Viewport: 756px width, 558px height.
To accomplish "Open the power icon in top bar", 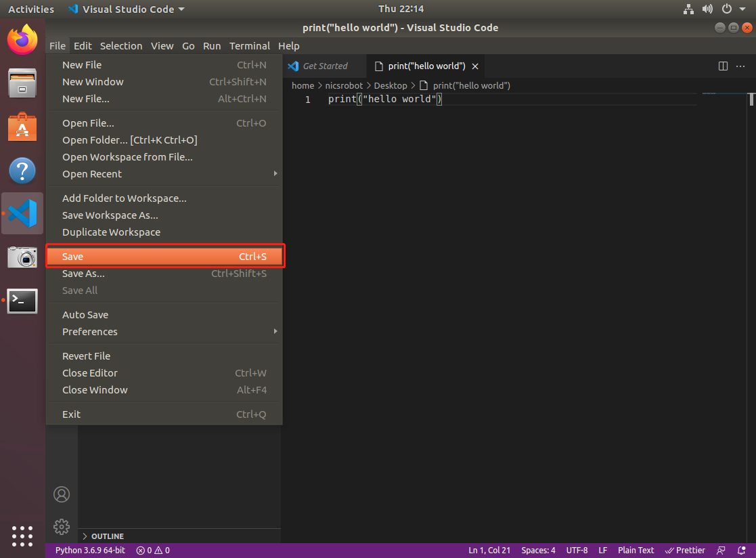I will [x=727, y=9].
